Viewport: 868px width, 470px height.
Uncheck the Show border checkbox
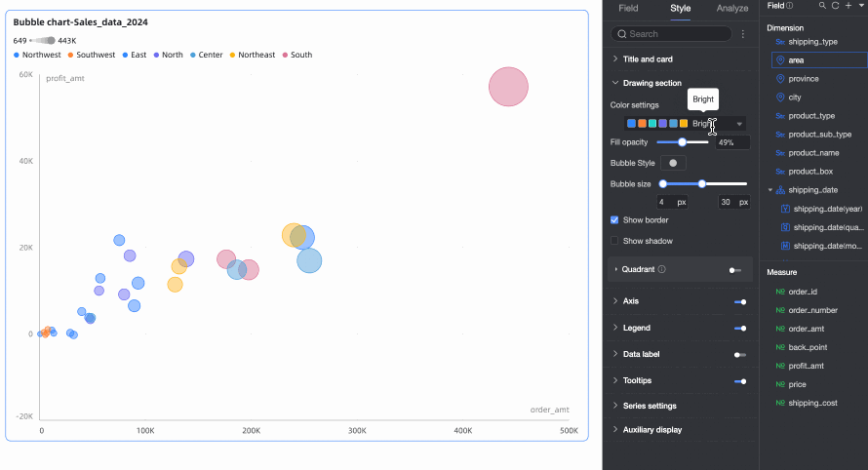(x=614, y=219)
